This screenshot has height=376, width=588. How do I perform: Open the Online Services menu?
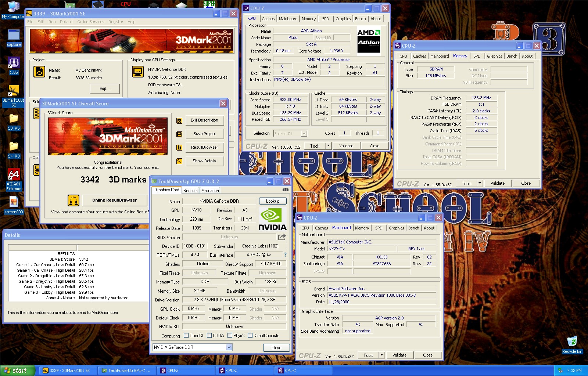pyautogui.click(x=90, y=22)
